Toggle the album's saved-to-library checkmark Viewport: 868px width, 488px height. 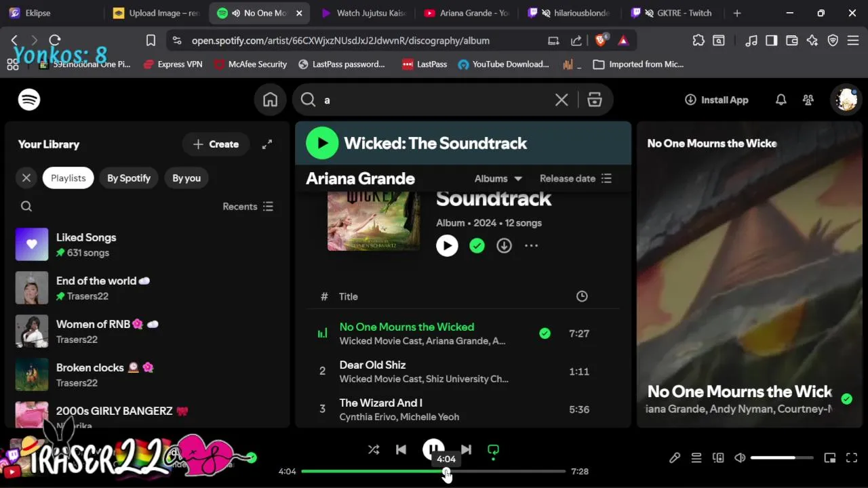[x=477, y=245]
